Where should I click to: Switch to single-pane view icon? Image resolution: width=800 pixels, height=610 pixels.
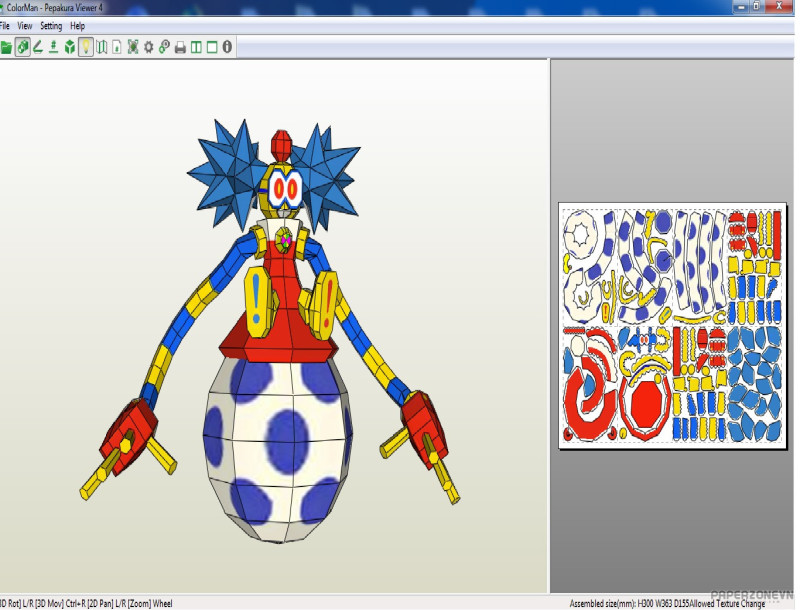212,47
